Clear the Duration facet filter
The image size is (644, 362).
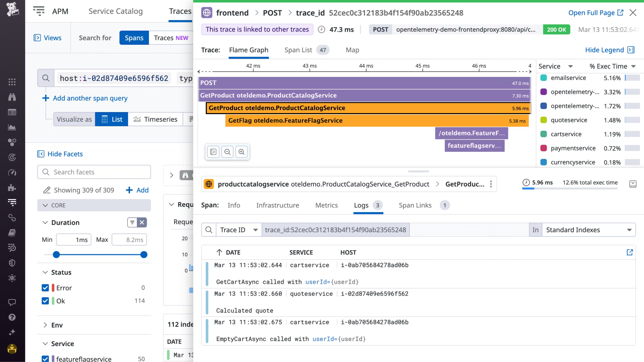coord(142,222)
